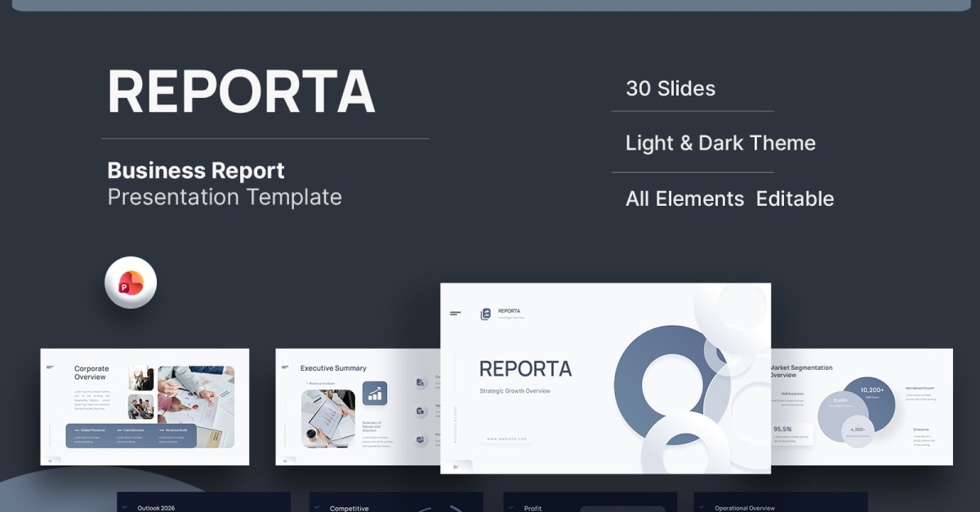Open the Outlook 2026 dark slide preview
Image resolution: width=980 pixels, height=512 pixels.
pyautogui.click(x=203, y=502)
